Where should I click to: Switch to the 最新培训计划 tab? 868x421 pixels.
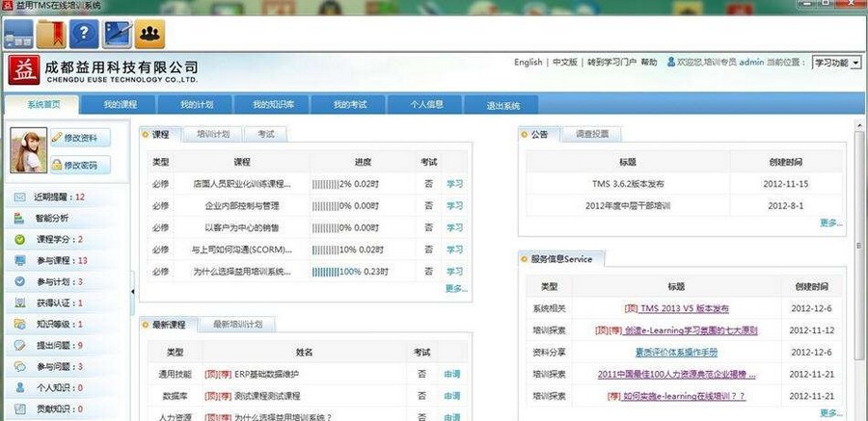coord(237,325)
